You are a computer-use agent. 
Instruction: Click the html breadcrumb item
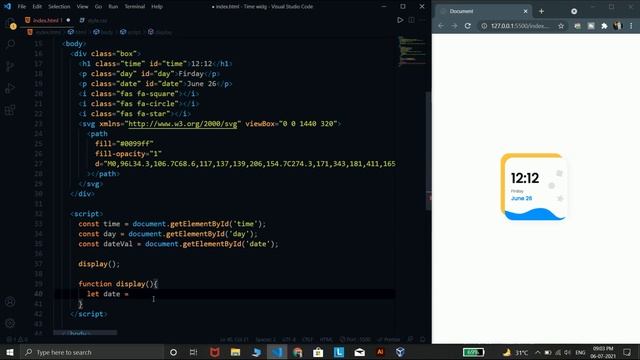pos(77,32)
